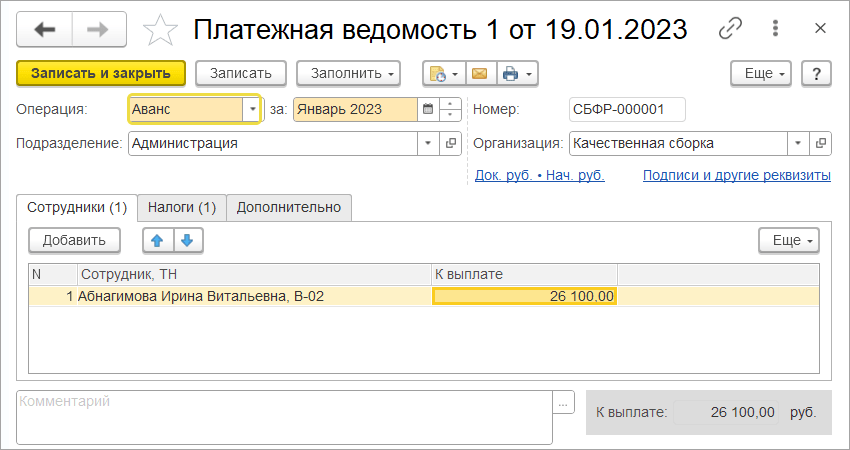
Task: Click the N column header
Action: [53, 275]
